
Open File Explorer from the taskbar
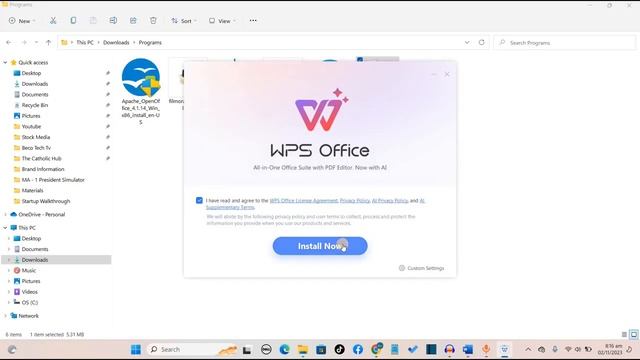pyautogui.click(x=303, y=349)
